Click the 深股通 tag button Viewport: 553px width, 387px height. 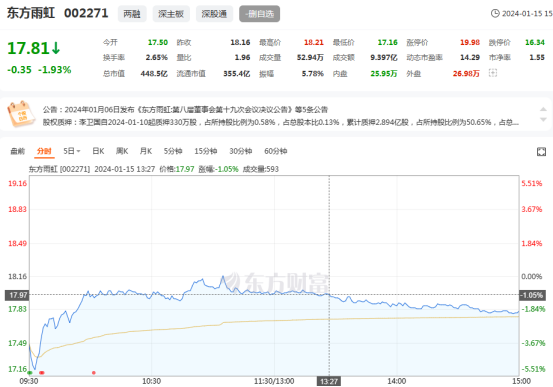pos(214,14)
